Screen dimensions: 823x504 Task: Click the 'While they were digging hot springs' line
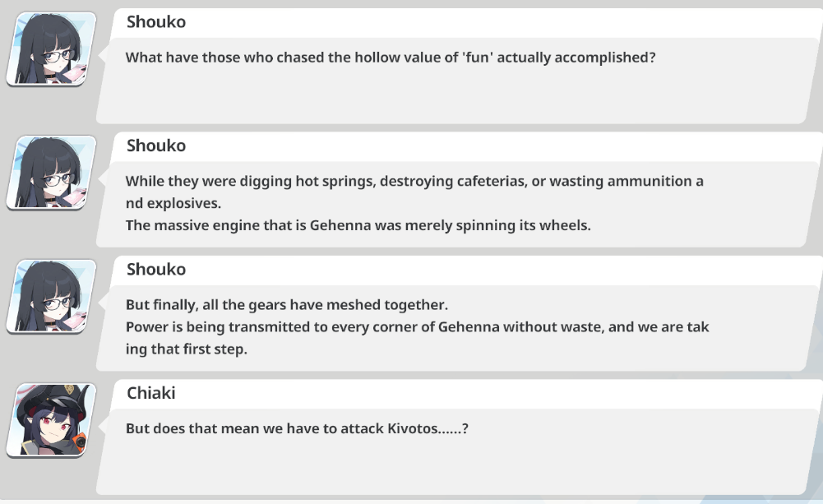414,181
